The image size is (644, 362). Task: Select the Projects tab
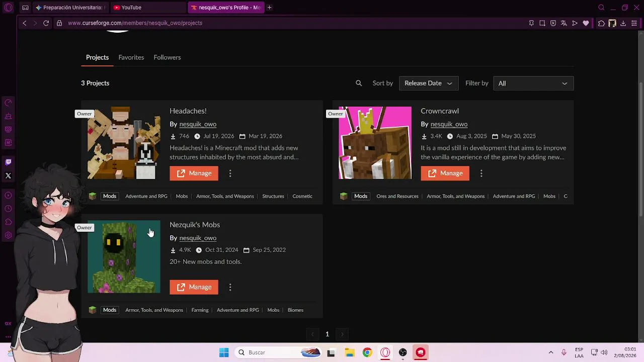[x=97, y=57]
